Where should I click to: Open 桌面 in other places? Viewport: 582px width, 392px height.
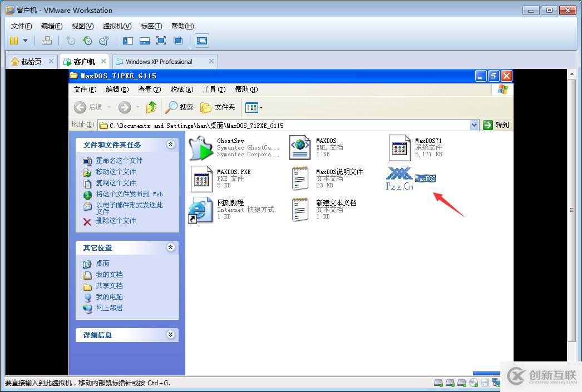pyautogui.click(x=102, y=264)
